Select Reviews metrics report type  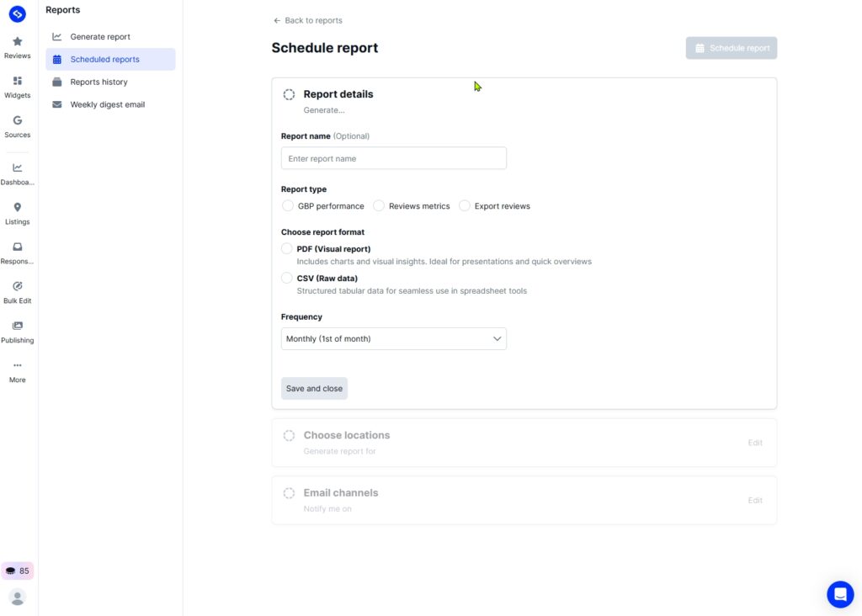(x=379, y=206)
